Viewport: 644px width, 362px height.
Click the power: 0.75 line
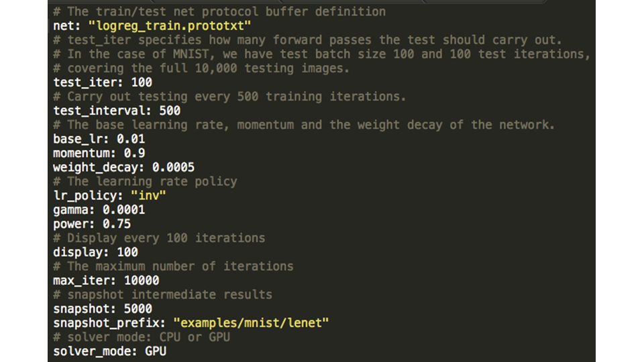92,224
